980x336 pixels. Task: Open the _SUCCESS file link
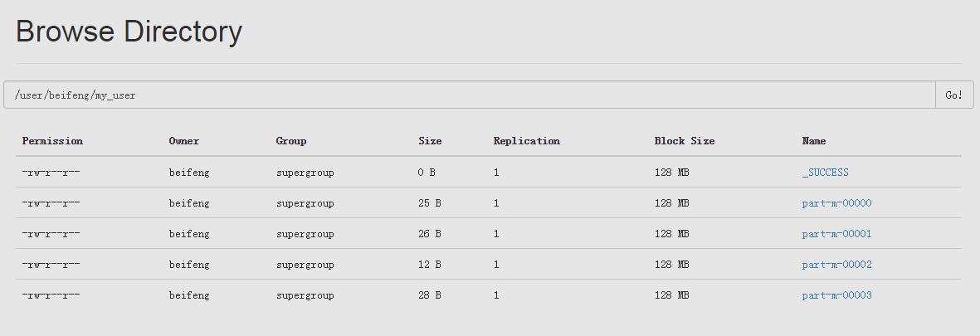click(x=825, y=173)
